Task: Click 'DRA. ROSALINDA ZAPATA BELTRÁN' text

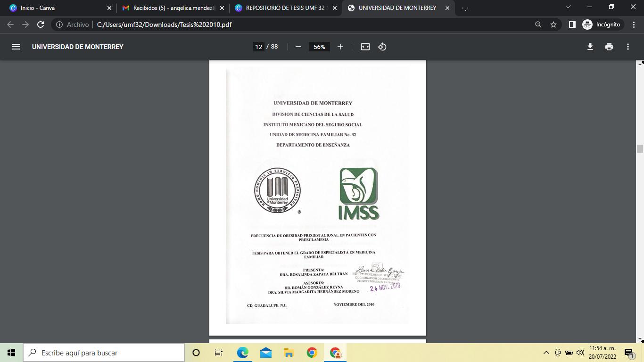Action: tap(314, 274)
